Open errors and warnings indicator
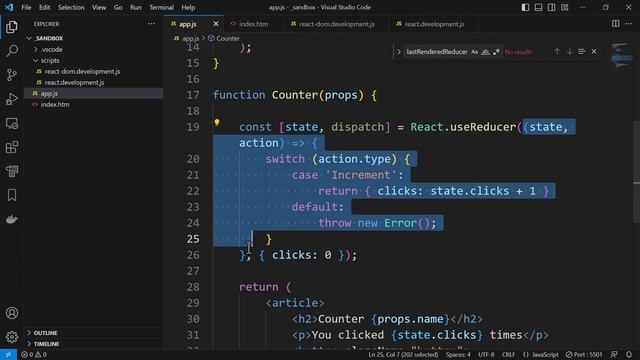Viewport: 640px width, 360px height. (34, 355)
